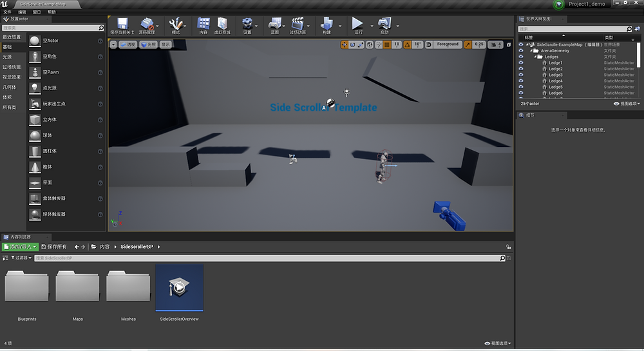The height and width of the screenshot is (351, 644).
Task: Toggle grid snapping in viewport toolbar
Action: (x=387, y=44)
